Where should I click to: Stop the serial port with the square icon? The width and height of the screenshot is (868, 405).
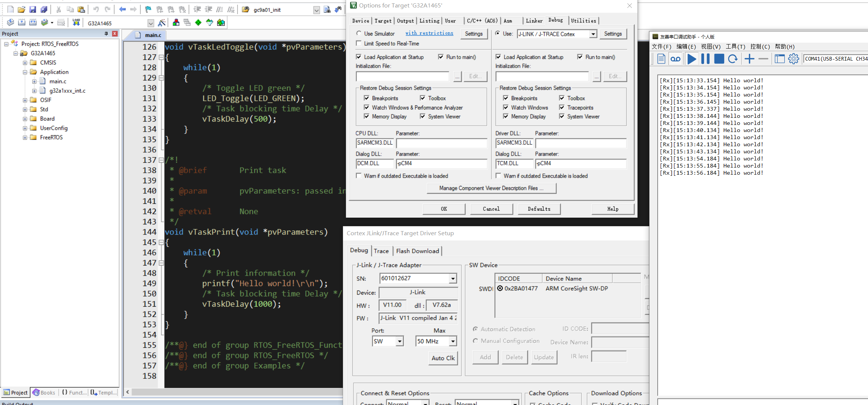[x=719, y=59]
